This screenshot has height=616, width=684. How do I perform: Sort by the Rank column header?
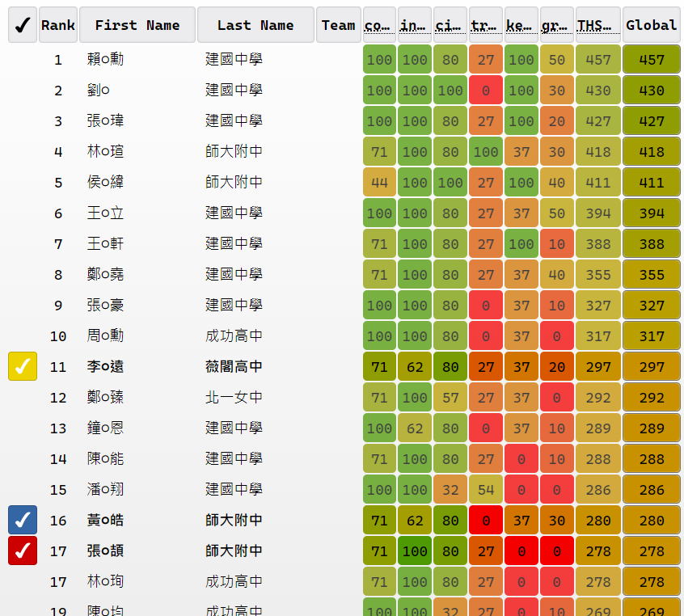(x=58, y=25)
